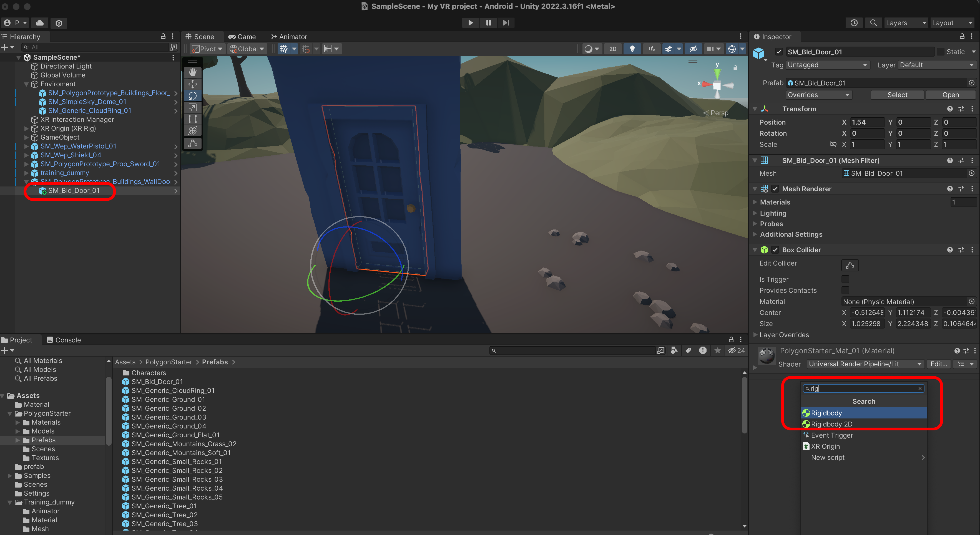Viewport: 980px width, 535px height.
Task: Click the Play button
Action: 470,23
